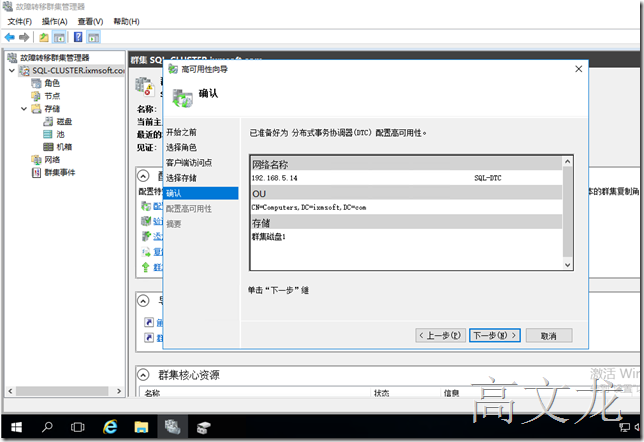Click scroll up arrow in confirmation list
The image size is (644, 442).
(568, 161)
